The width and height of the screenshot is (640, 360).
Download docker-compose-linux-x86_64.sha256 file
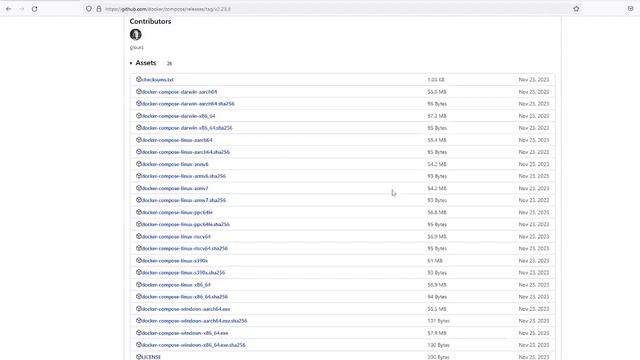[x=185, y=296]
